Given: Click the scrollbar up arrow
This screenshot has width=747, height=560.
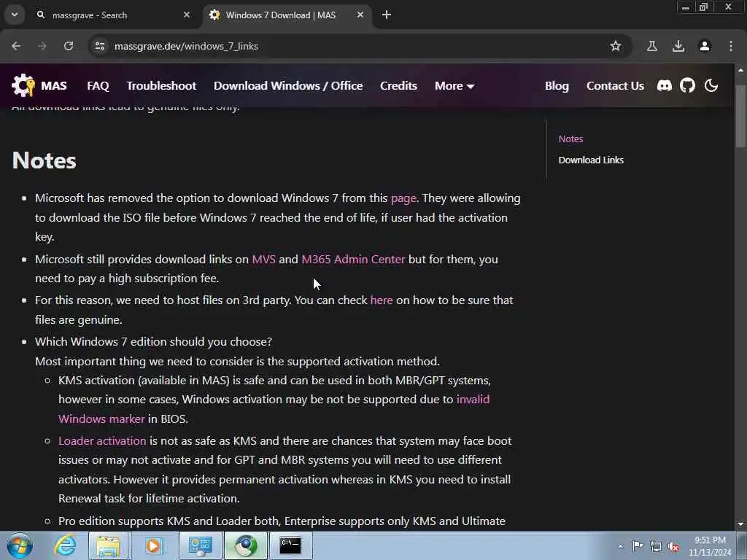Looking at the screenshot, I should point(740,69).
